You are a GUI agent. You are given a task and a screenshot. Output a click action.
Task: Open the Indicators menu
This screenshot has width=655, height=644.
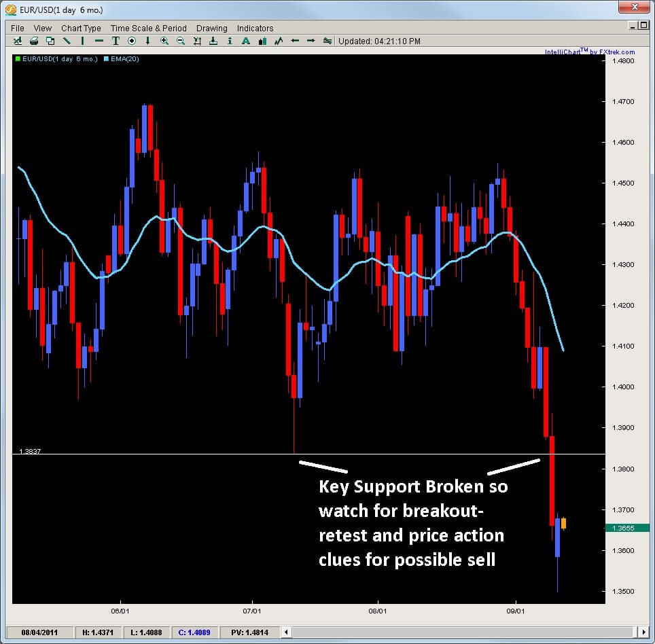(x=255, y=28)
